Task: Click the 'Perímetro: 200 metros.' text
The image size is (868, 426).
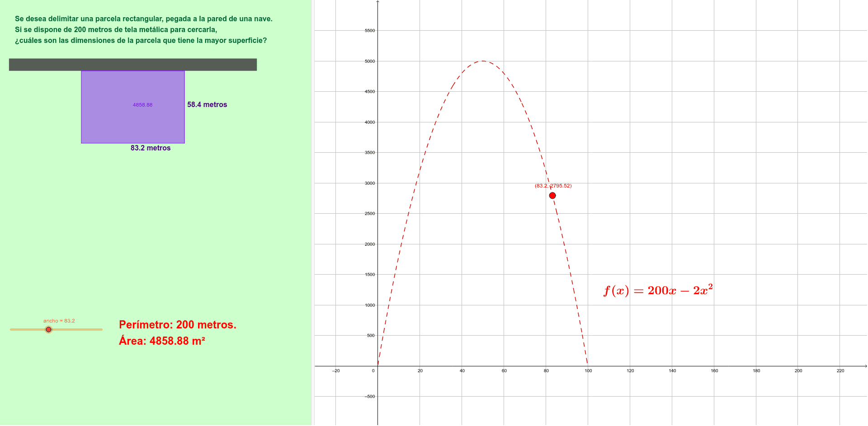Action: pyautogui.click(x=178, y=325)
